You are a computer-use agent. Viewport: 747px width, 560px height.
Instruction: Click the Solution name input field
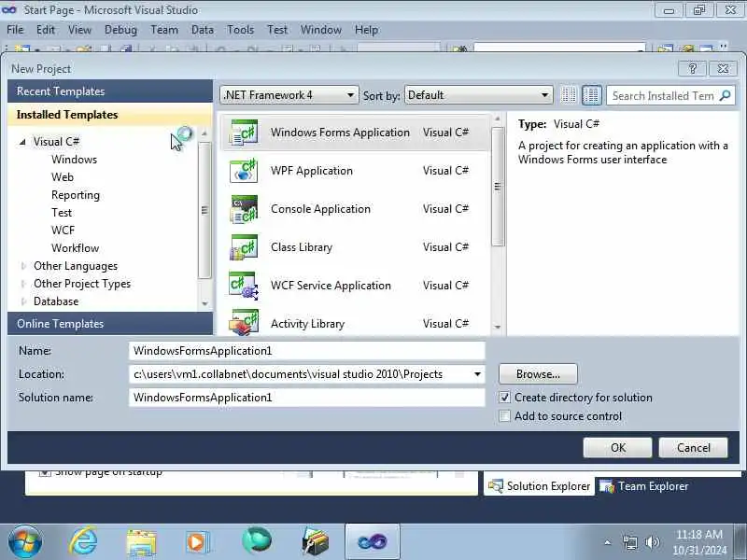[x=307, y=398]
